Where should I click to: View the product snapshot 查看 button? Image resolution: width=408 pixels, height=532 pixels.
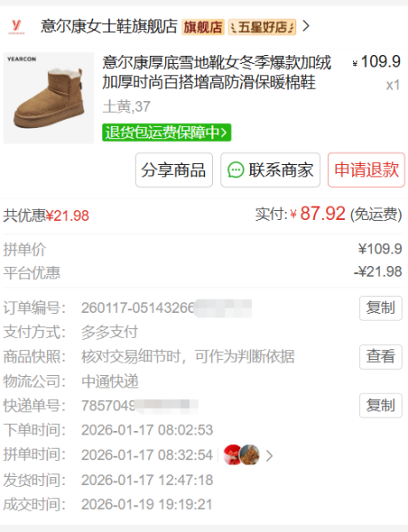[x=381, y=357]
